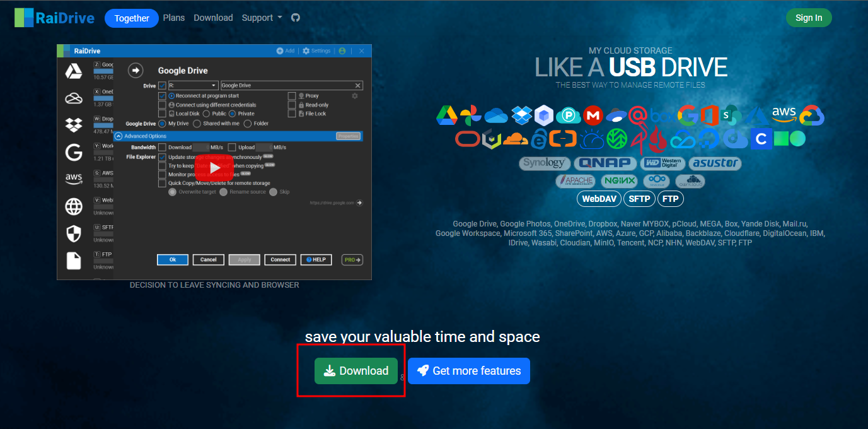Click the asustor badge
Screen dimensions: 868x429
point(715,163)
